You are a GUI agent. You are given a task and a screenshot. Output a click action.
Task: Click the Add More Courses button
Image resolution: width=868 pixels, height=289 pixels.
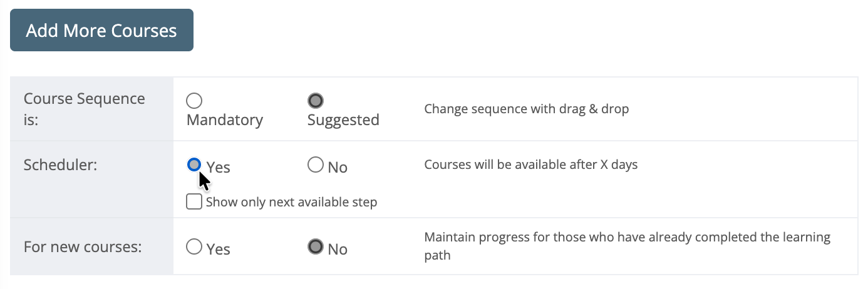(101, 30)
